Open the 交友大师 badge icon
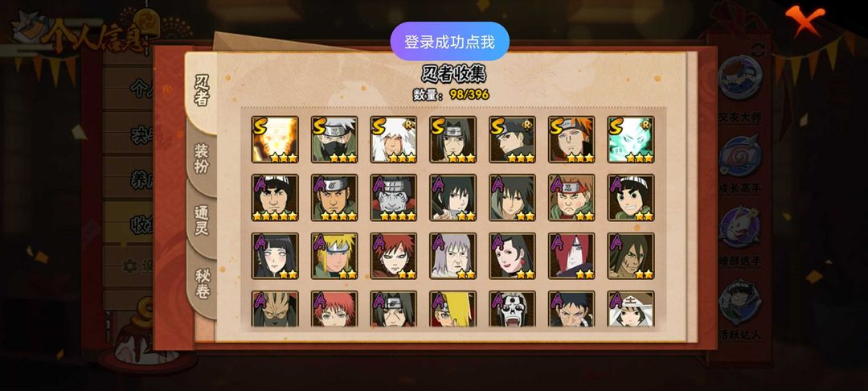The image size is (868, 391). pos(740,77)
